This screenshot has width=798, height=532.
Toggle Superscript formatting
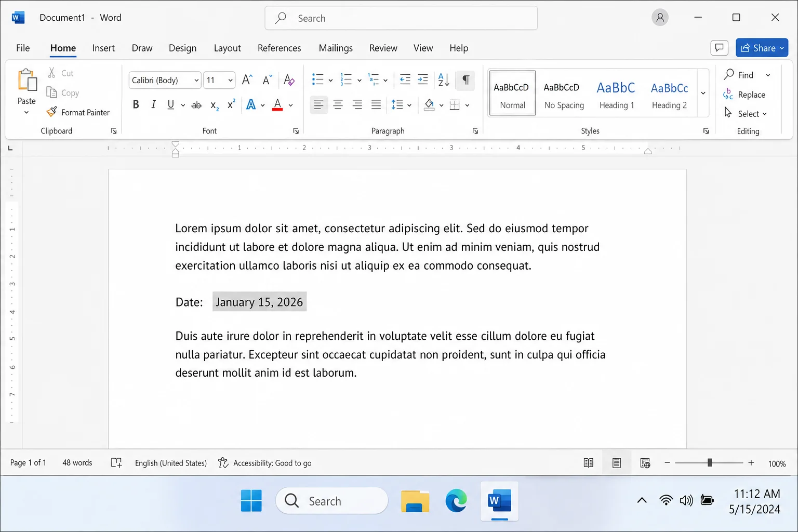[231, 105]
